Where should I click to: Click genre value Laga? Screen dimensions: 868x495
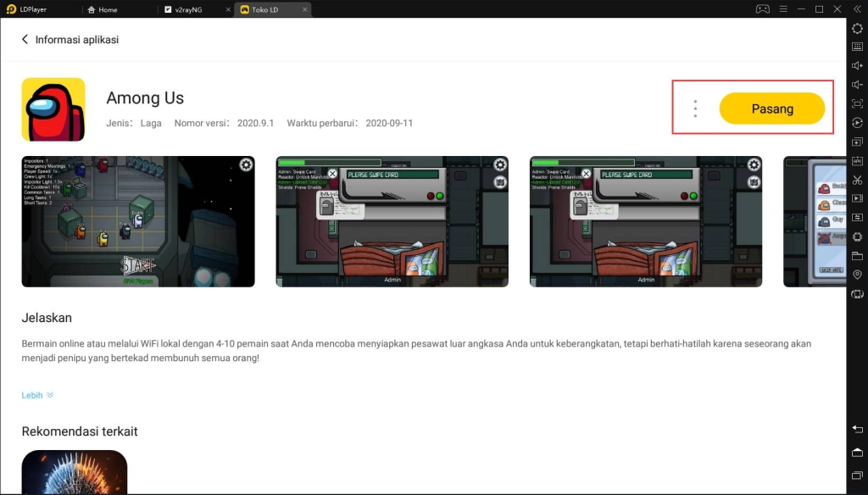[x=151, y=123]
